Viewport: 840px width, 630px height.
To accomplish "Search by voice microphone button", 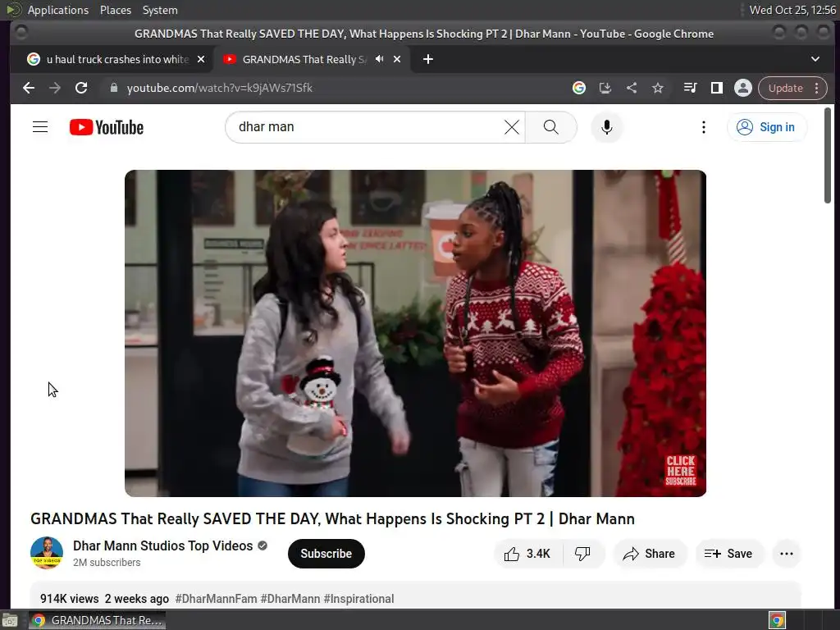I will click(x=606, y=127).
